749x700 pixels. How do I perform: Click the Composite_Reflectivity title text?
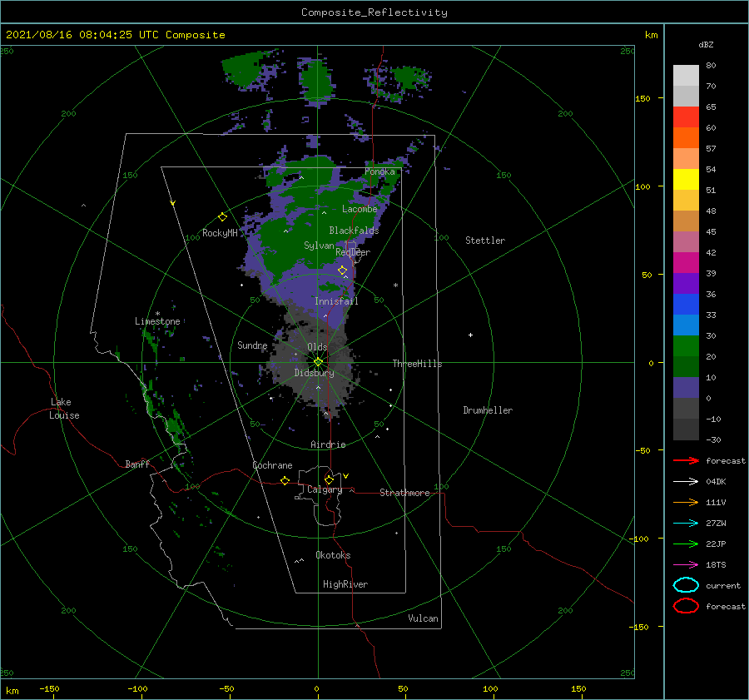pyautogui.click(x=374, y=12)
